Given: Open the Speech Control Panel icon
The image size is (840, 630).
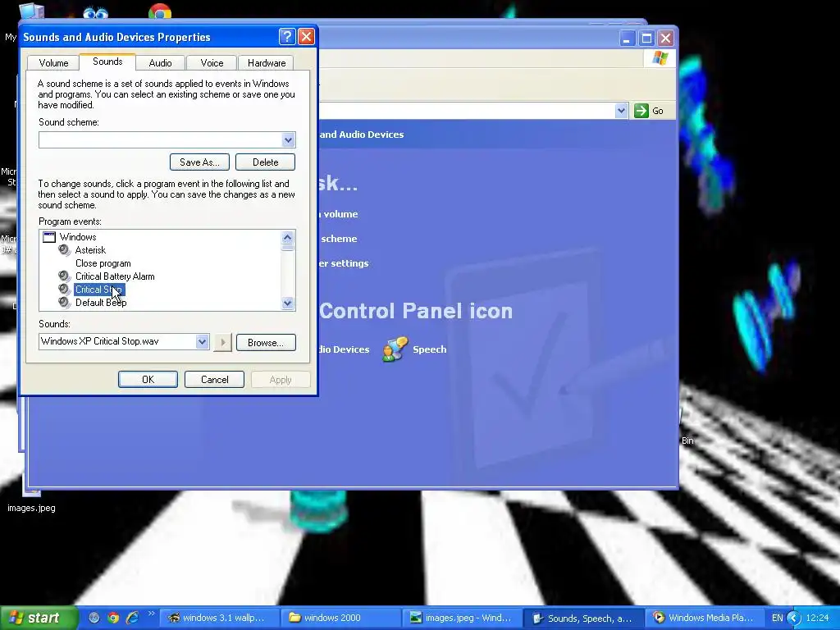Looking at the screenshot, I should [x=395, y=349].
